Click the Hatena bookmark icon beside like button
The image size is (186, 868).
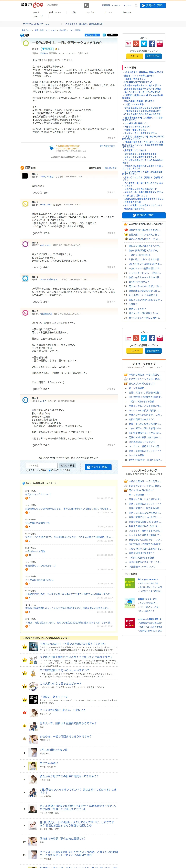point(104,35)
